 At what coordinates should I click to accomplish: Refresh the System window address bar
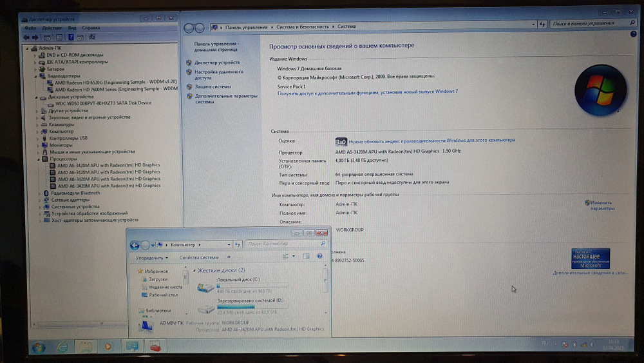coord(542,25)
